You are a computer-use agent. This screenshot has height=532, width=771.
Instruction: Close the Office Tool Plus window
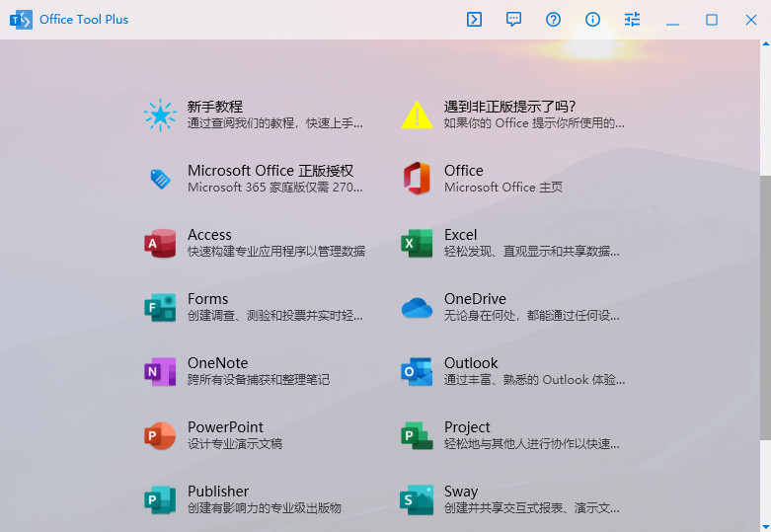[751, 20]
